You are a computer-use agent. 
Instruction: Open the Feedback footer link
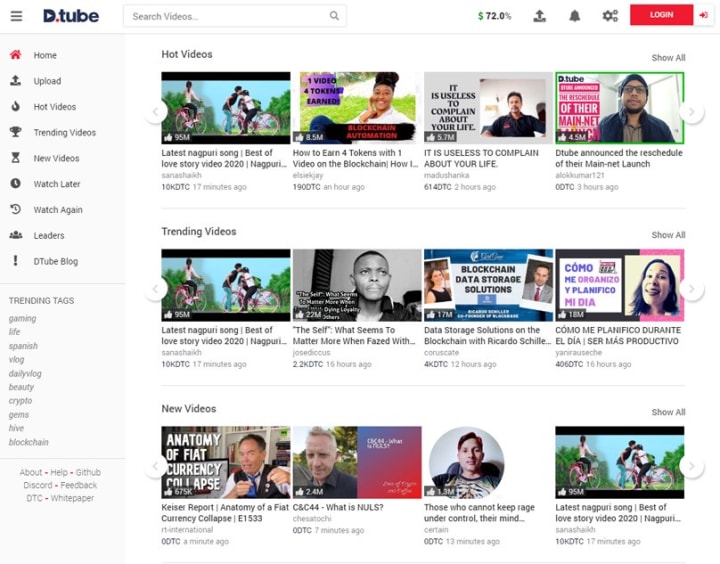click(x=79, y=485)
